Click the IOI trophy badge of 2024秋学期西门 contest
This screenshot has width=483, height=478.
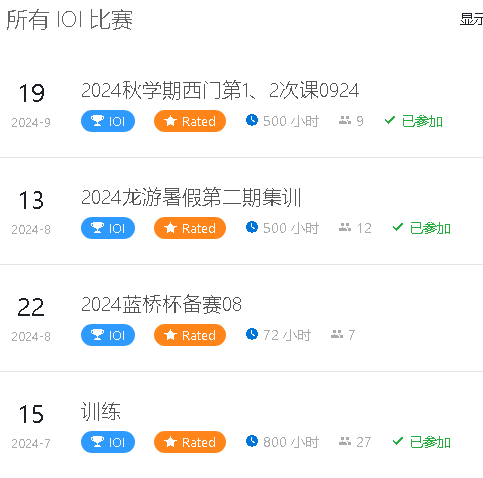pyautogui.click(x=108, y=121)
